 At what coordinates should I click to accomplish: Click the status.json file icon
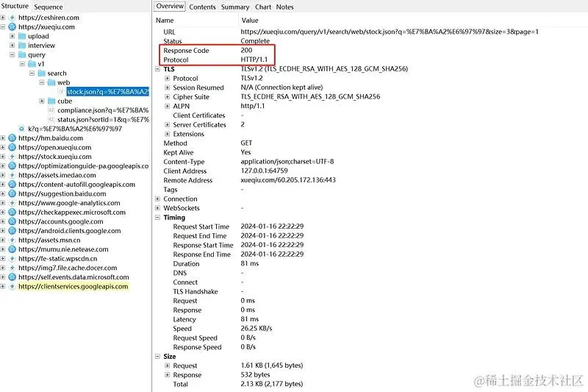[x=51, y=119]
